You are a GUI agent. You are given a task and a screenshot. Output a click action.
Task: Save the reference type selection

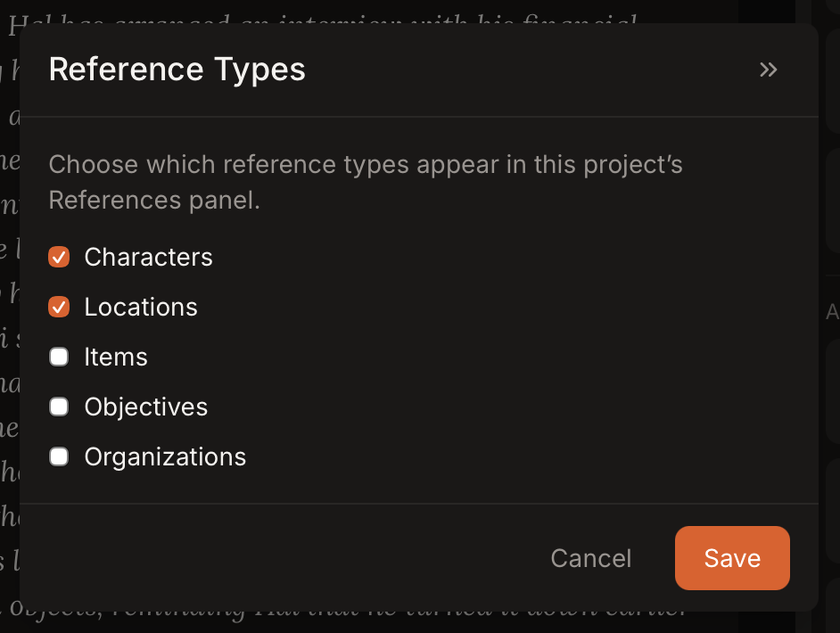[732, 558]
